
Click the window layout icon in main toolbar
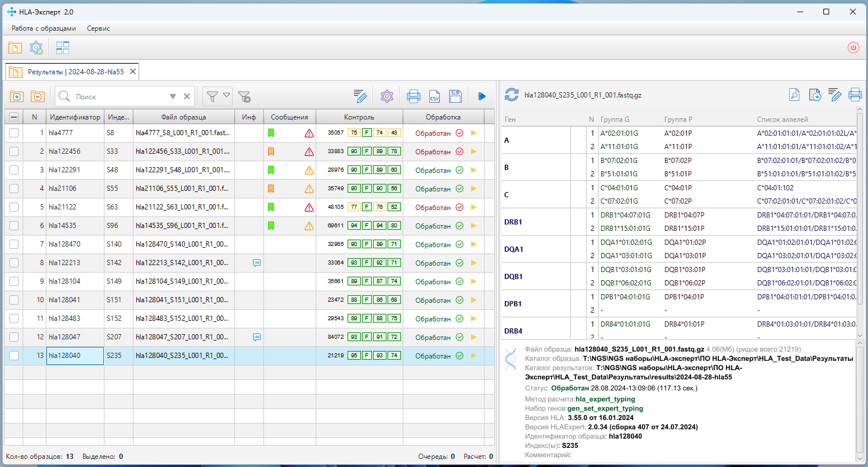[62, 48]
